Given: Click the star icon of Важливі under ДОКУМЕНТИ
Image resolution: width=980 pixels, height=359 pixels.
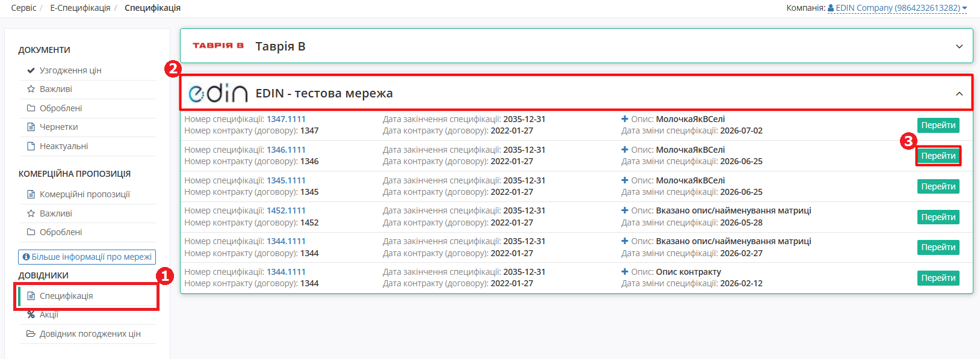Looking at the screenshot, I should coord(31,89).
